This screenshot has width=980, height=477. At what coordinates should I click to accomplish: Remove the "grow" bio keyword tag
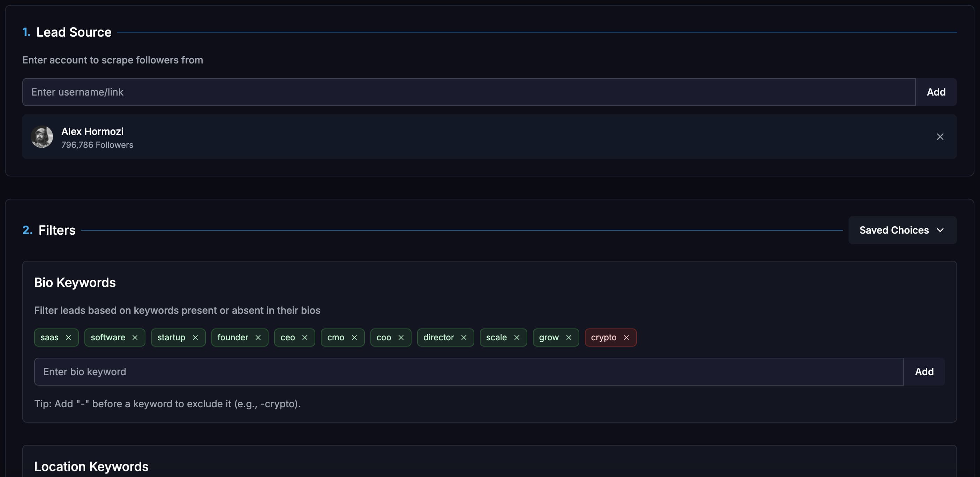pyautogui.click(x=569, y=338)
